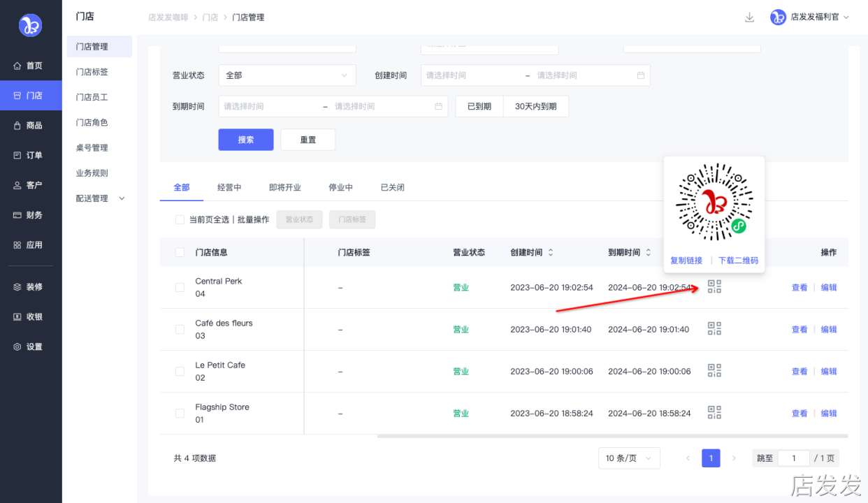Sort by 到期时间 column
Viewport: 868px width, 503px height.
click(649, 252)
